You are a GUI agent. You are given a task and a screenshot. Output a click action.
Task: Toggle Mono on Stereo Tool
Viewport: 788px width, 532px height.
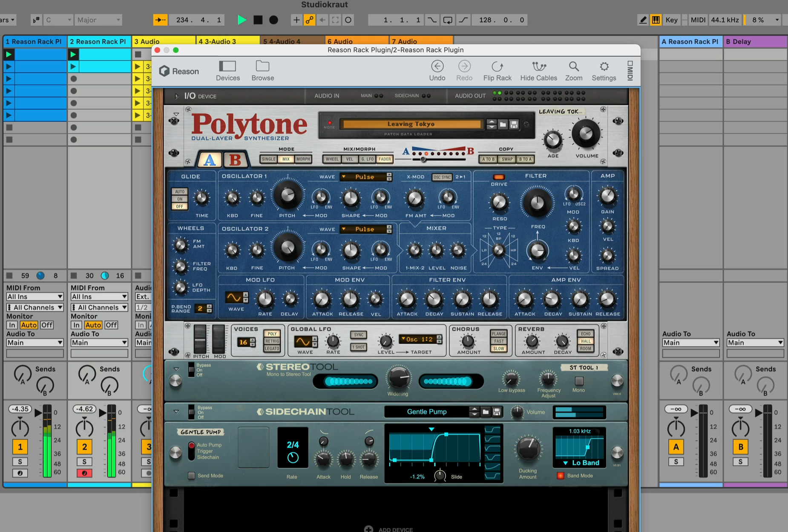pyautogui.click(x=579, y=380)
